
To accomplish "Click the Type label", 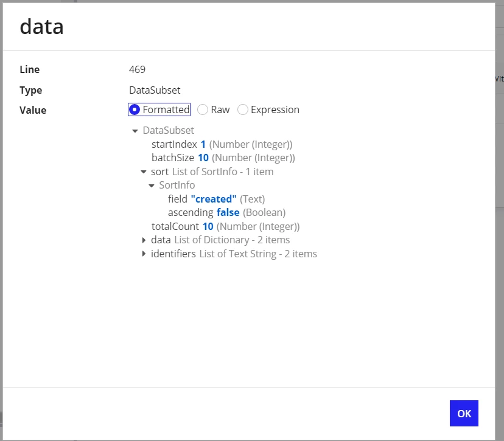I will (31, 90).
